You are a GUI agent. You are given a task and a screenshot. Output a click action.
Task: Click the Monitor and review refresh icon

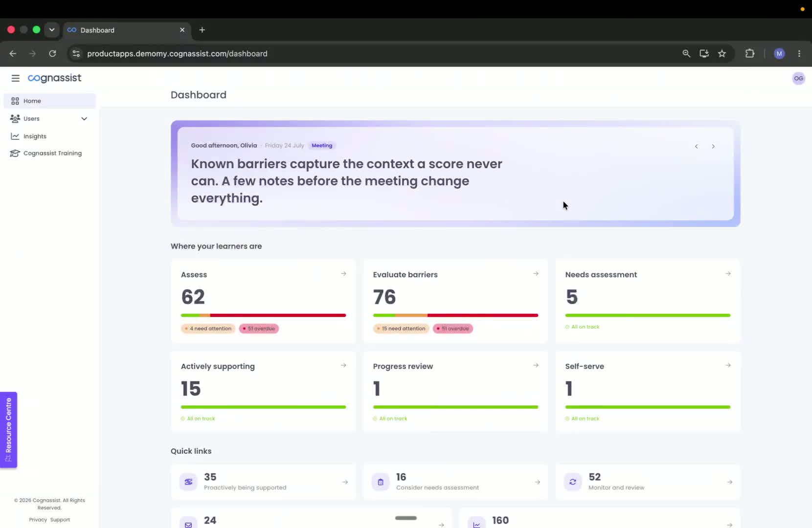[573, 482]
